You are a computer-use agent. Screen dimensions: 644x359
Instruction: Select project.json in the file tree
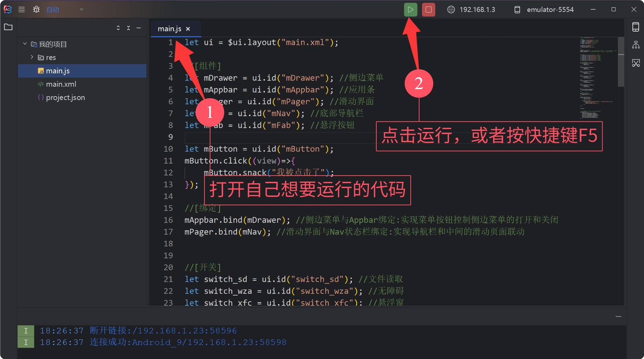[x=65, y=98]
